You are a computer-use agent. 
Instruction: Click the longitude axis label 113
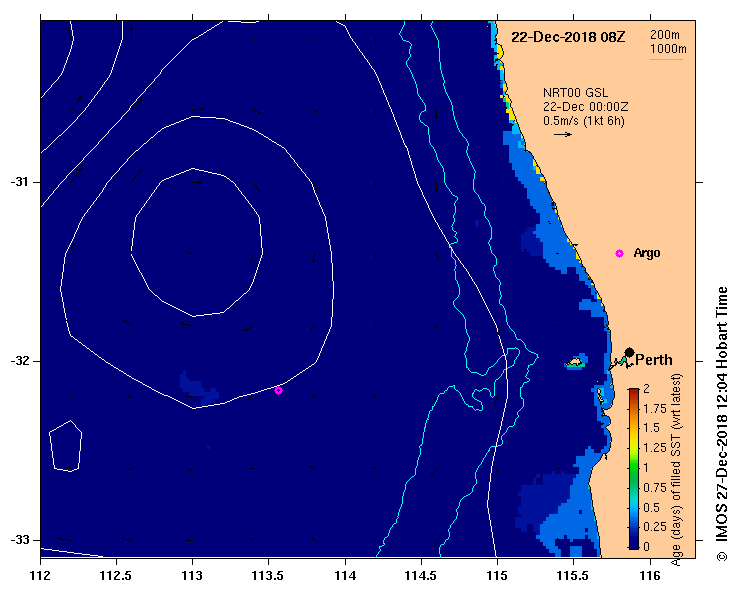[192, 576]
